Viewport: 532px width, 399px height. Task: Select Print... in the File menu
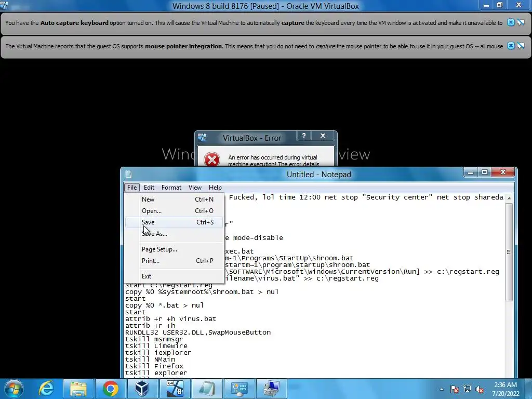pos(174,261)
